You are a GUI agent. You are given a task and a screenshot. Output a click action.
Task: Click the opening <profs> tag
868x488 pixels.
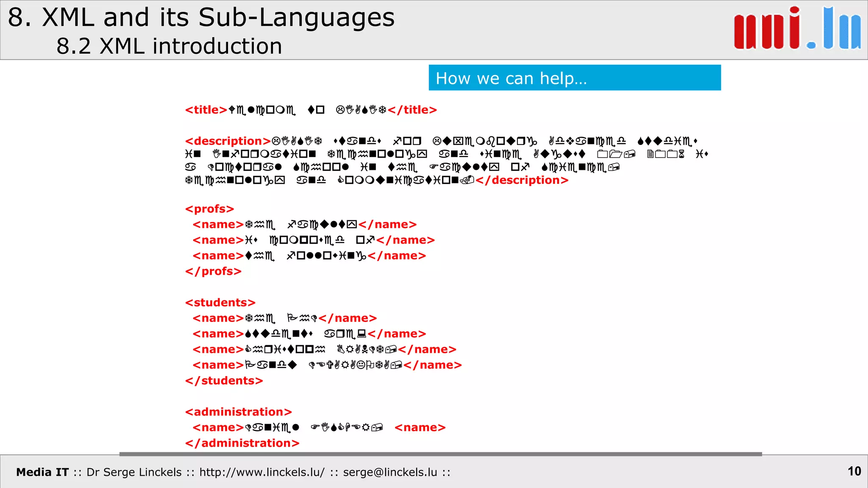pos(209,209)
